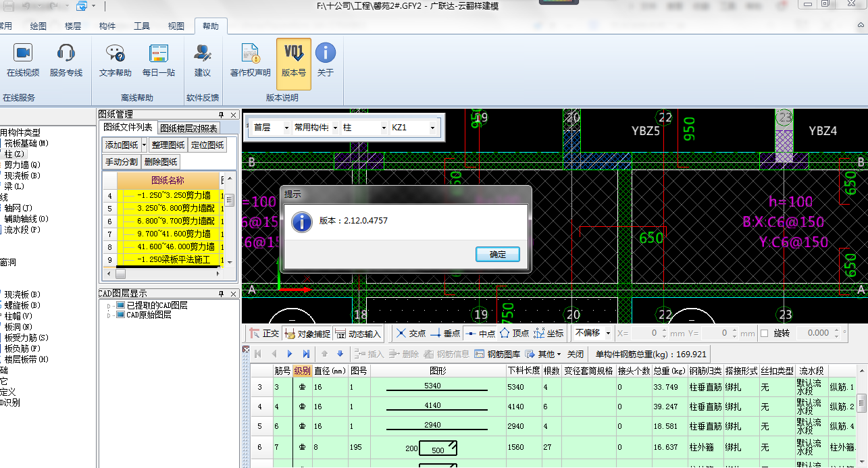The width and height of the screenshot is (868, 468).
Task: Pin the 图纸管理 panel
Action: (x=222, y=115)
